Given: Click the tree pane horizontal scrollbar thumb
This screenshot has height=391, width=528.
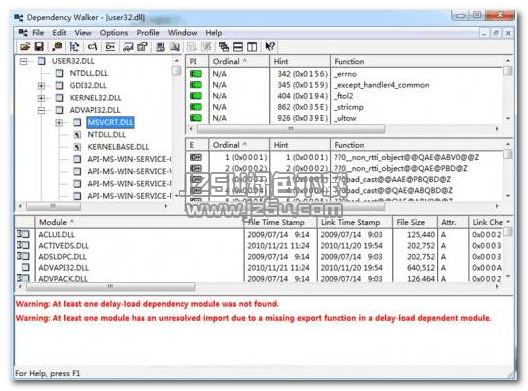Looking at the screenshot, I should [x=53, y=206].
